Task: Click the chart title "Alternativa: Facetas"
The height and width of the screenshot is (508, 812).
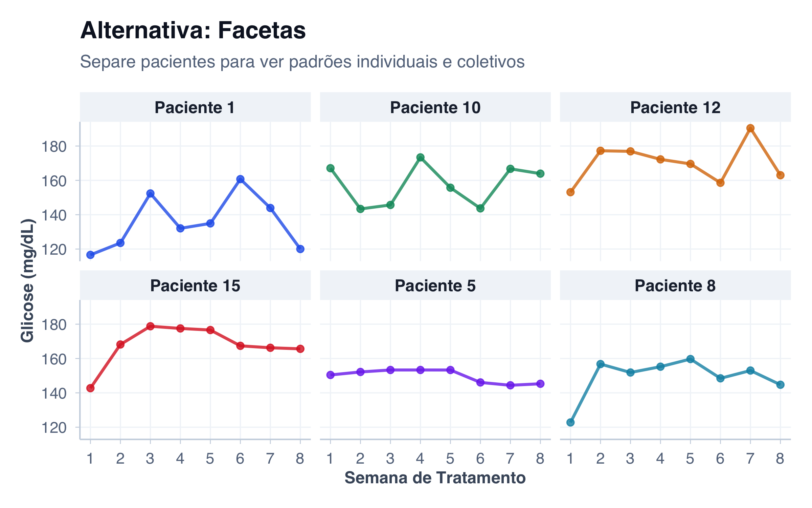Action: [193, 30]
